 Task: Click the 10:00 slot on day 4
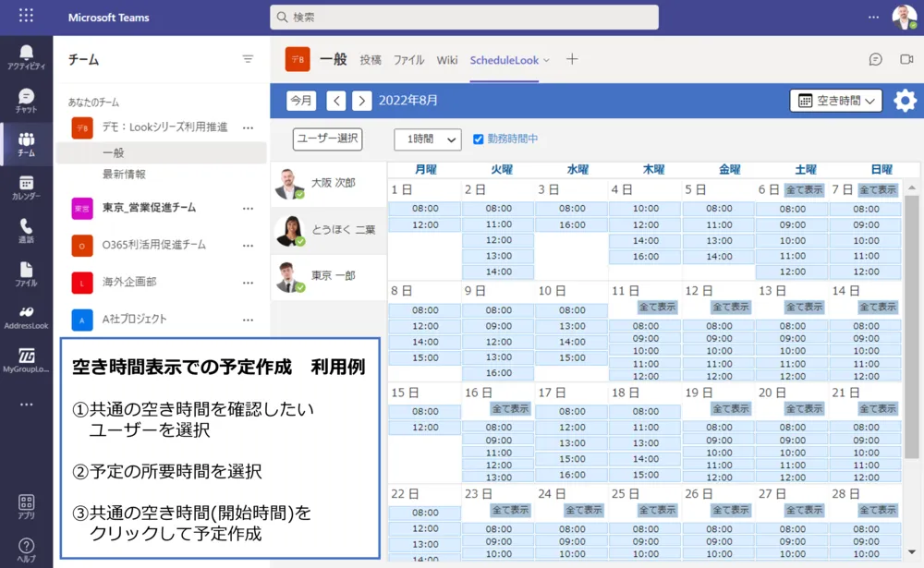click(646, 209)
